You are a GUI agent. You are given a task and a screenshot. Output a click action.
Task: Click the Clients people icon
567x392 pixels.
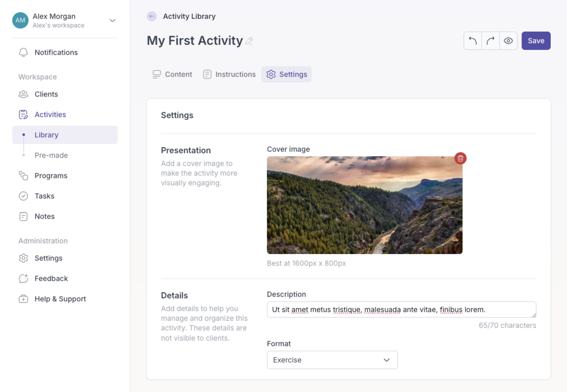tap(23, 94)
